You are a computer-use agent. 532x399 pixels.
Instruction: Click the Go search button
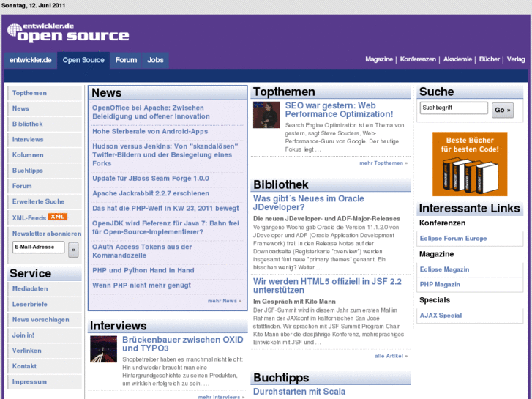[503, 110]
